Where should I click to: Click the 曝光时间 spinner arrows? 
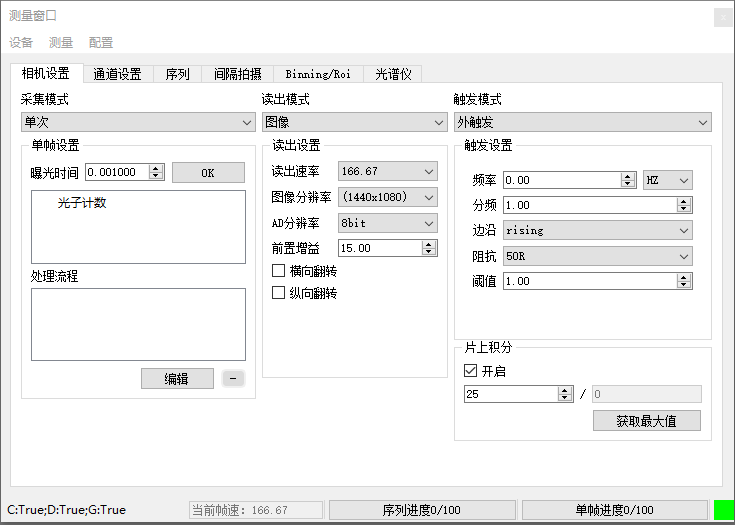coord(156,172)
